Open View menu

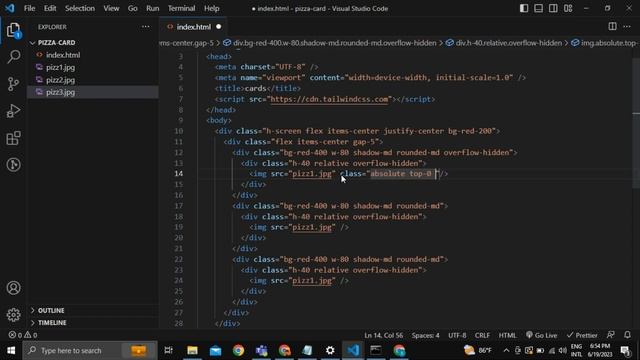coord(111,8)
